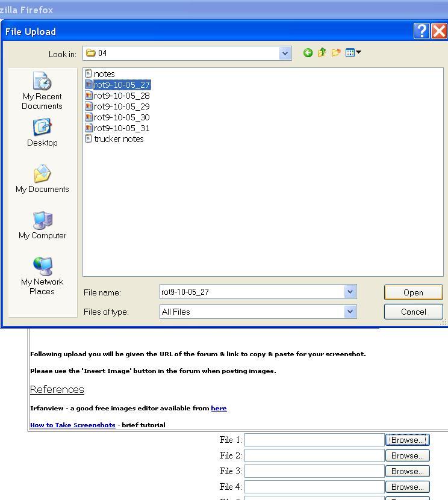Open the How to Take Screenshots link

click(72, 425)
